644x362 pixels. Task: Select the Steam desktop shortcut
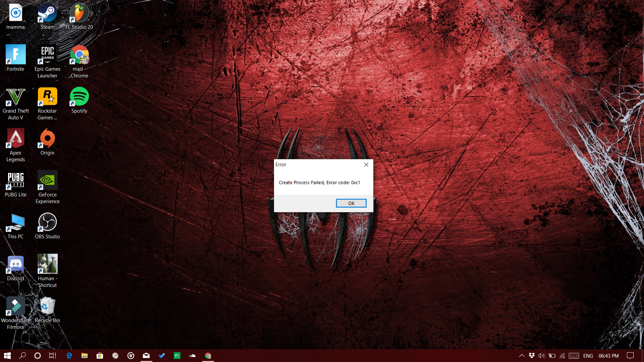pos(47,17)
